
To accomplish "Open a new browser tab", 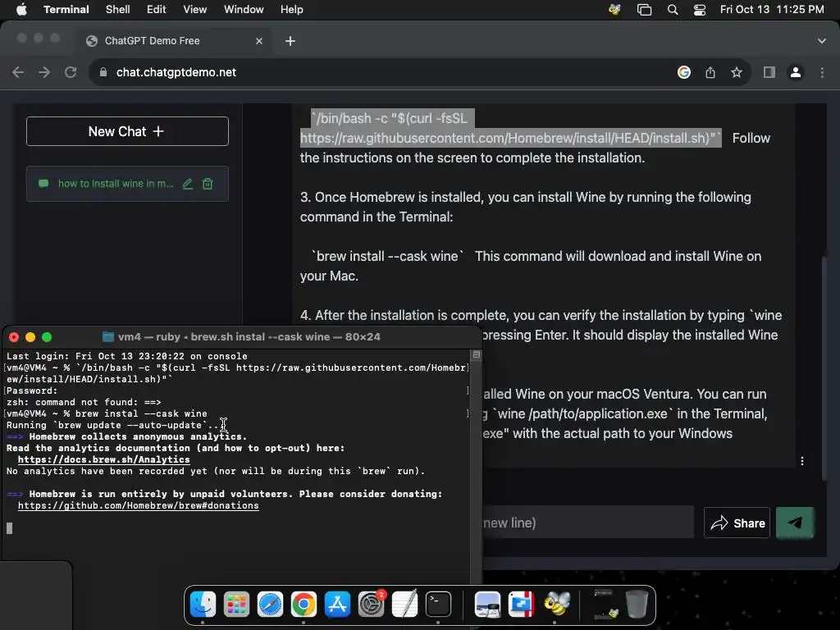I will click(x=290, y=41).
